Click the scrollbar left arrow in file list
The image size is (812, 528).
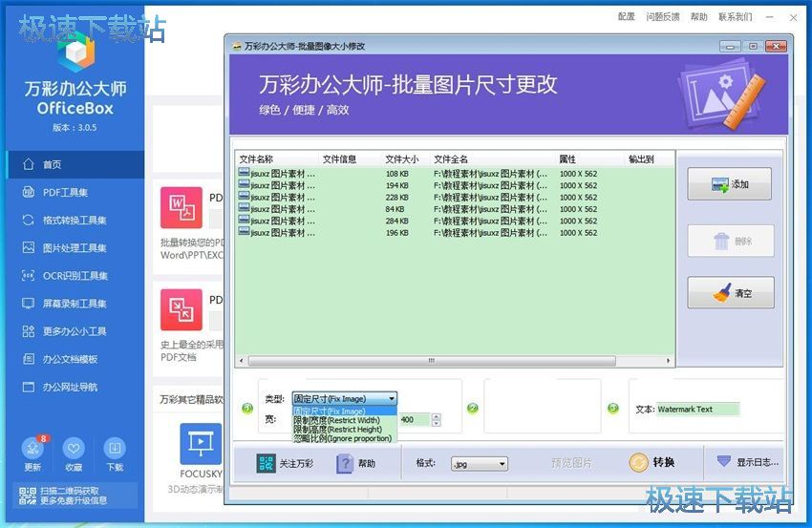[x=241, y=360]
